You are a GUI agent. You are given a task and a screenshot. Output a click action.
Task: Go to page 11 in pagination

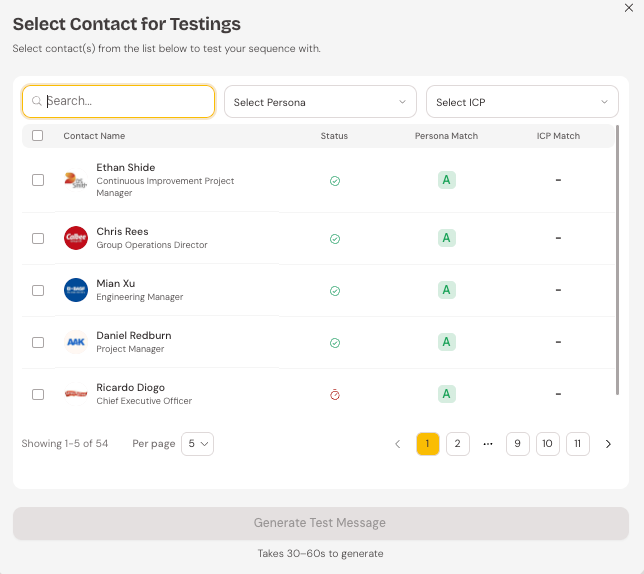pyautogui.click(x=577, y=444)
